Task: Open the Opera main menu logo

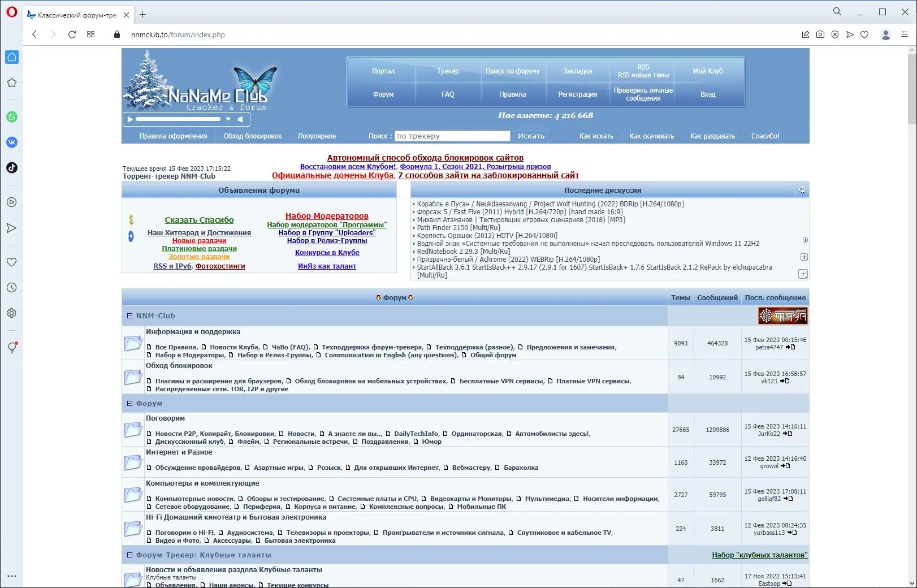Action: click(11, 12)
